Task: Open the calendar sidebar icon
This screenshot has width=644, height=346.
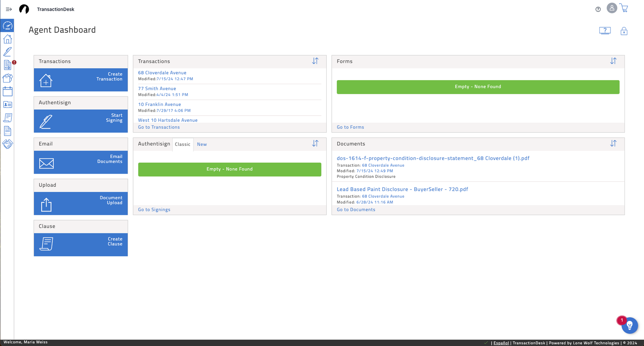Action: tap(7, 91)
